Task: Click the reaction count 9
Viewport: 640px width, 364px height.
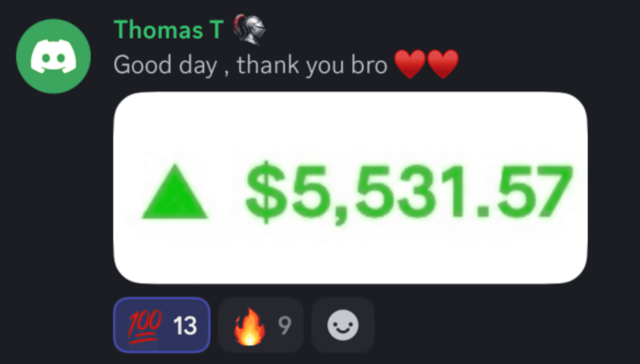Action: [285, 325]
